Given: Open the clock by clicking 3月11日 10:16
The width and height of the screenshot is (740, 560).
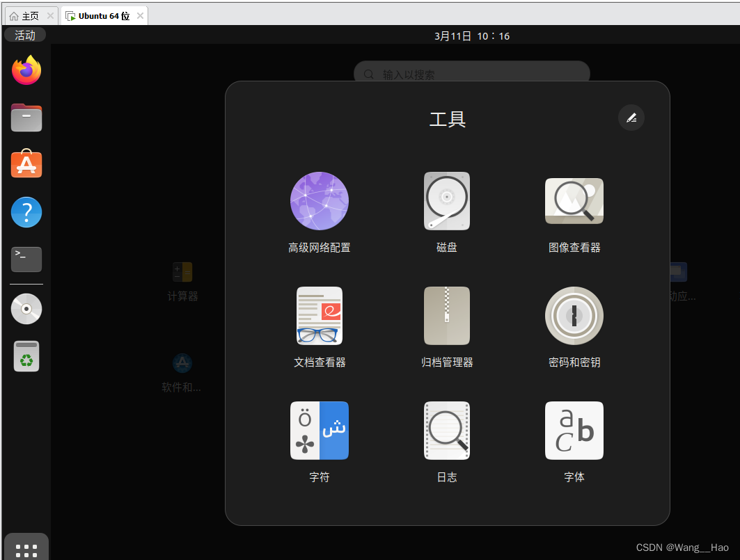Looking at the screenshot, I should (x=471, y=35).
